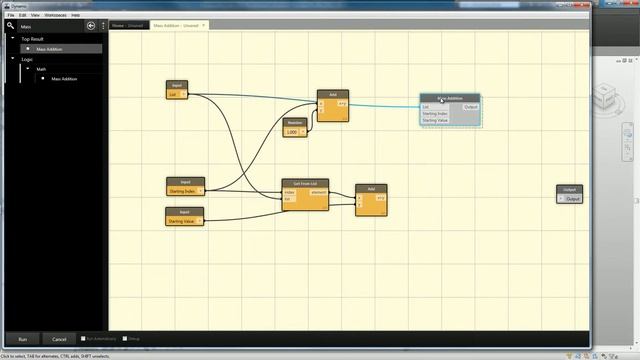
Task: Click the Get From List node header
Action: 305,184
